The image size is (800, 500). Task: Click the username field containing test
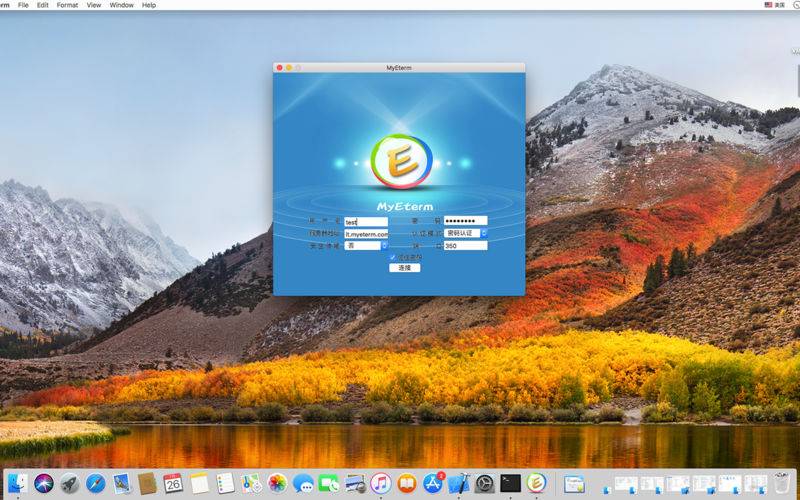tap(366, 221)
